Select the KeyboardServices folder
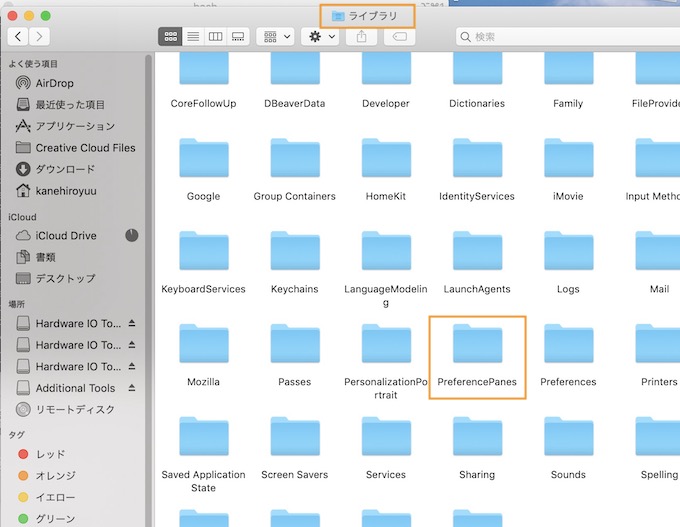The width and height of the screenshot is (680, 527). coord(203,251)
